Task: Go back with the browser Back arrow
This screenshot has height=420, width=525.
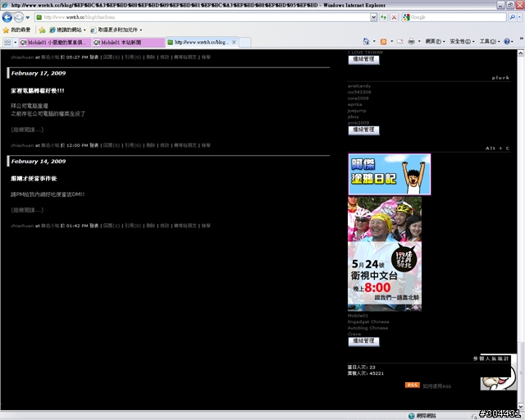Action: tap(7, 17)
